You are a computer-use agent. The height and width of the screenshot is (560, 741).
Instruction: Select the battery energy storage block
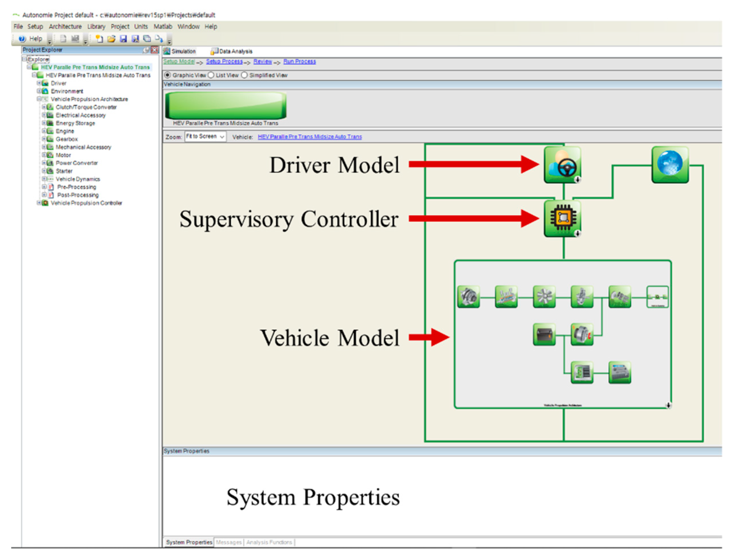click(544, 334)
